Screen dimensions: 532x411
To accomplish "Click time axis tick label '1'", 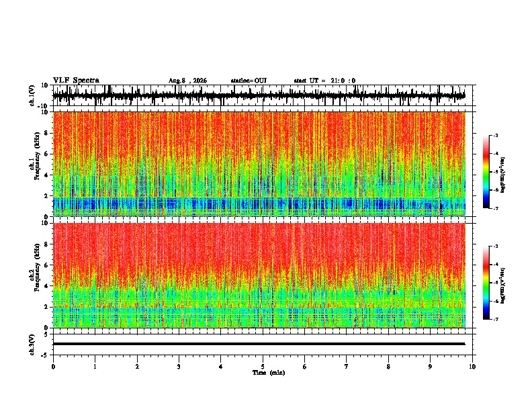I will (95, 367).
